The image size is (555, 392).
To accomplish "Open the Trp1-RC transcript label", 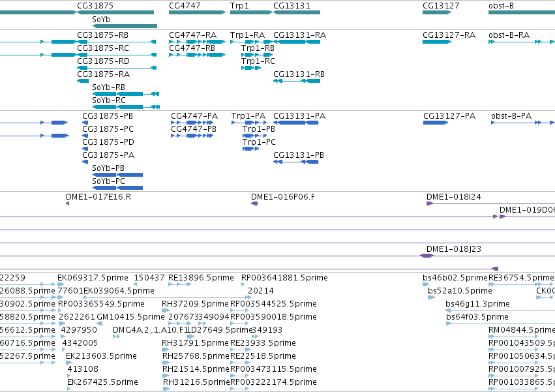I will click(258, 61).
